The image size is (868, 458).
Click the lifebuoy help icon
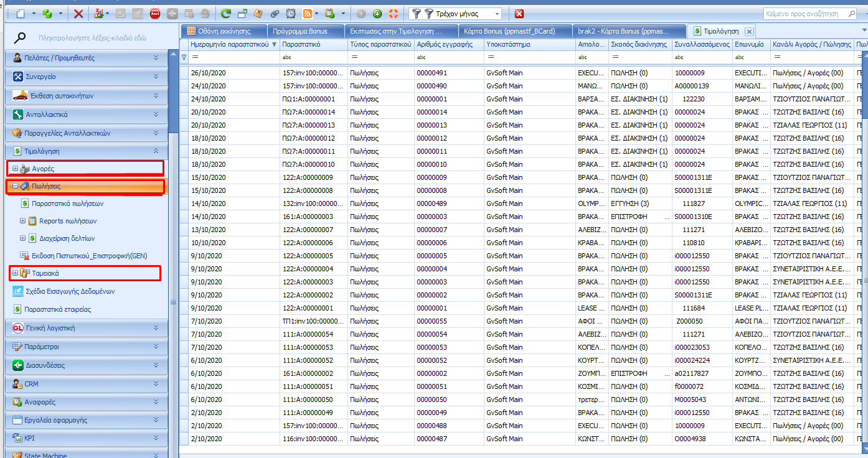coord(393,14)
